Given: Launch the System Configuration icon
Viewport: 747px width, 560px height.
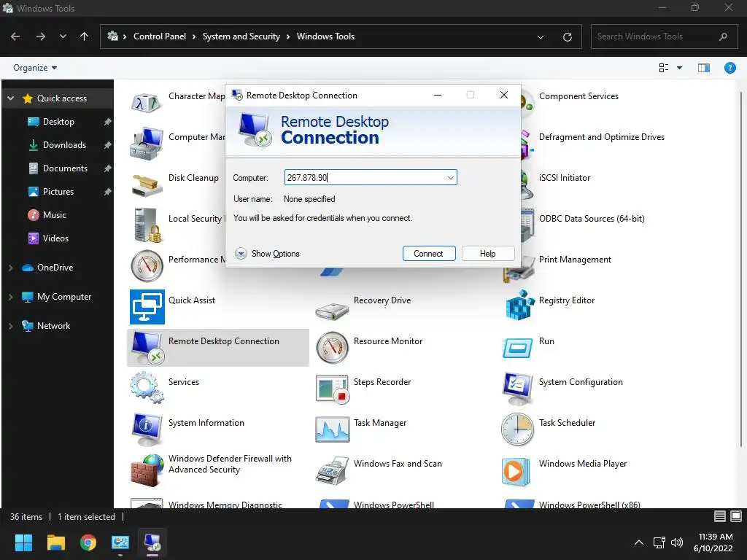Looking at the screenshot, I should [x=517, y=389].
